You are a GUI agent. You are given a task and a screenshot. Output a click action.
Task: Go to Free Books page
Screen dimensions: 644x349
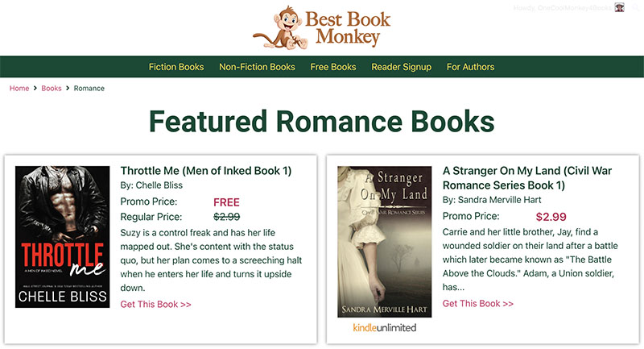click(x=333, y=67)
